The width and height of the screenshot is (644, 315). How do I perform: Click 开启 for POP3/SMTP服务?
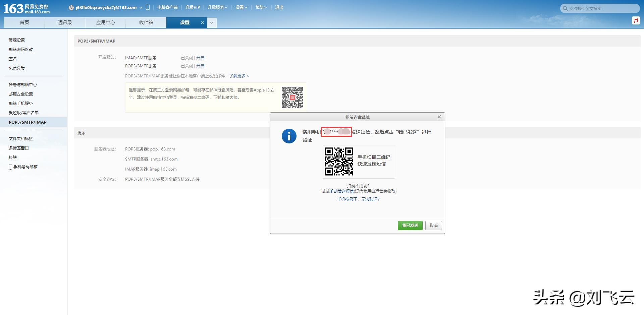200,66
